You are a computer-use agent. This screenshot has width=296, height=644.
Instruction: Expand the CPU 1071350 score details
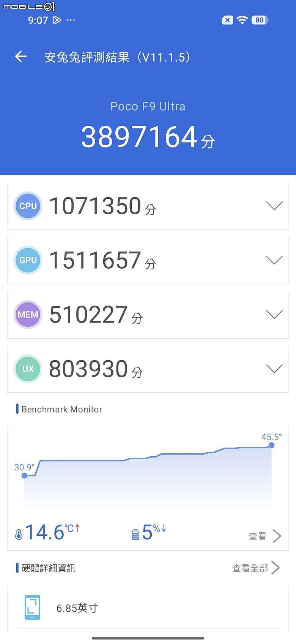[274, 206]
